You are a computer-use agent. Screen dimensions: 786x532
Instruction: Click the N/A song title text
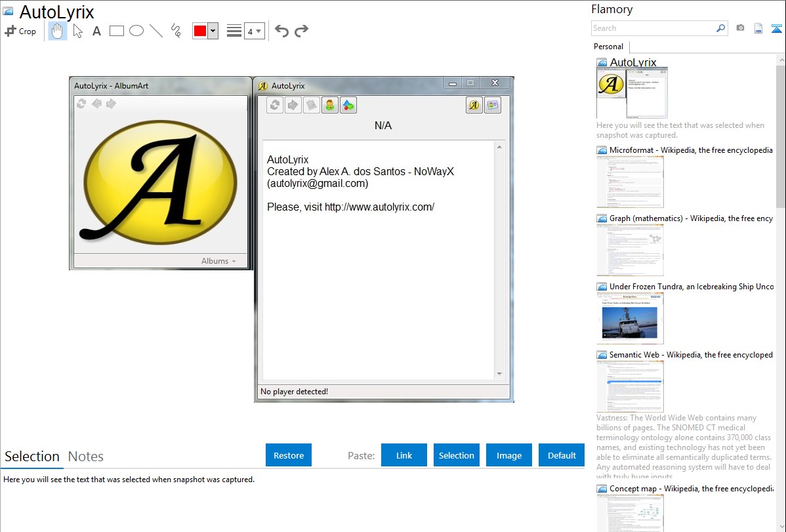(x=383, y=125)
